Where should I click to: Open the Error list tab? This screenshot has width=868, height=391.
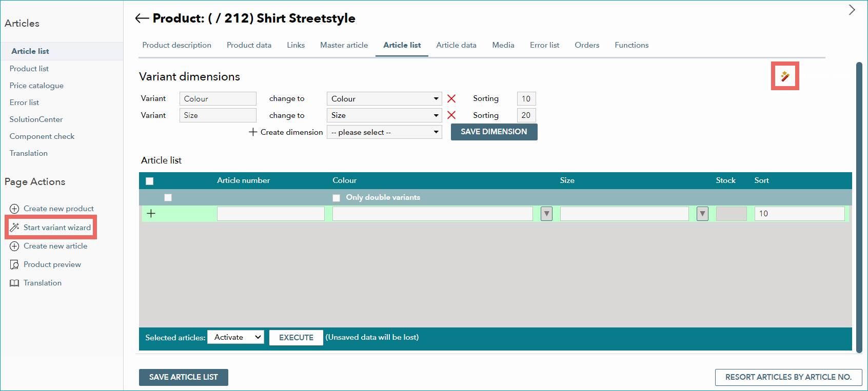545,45
